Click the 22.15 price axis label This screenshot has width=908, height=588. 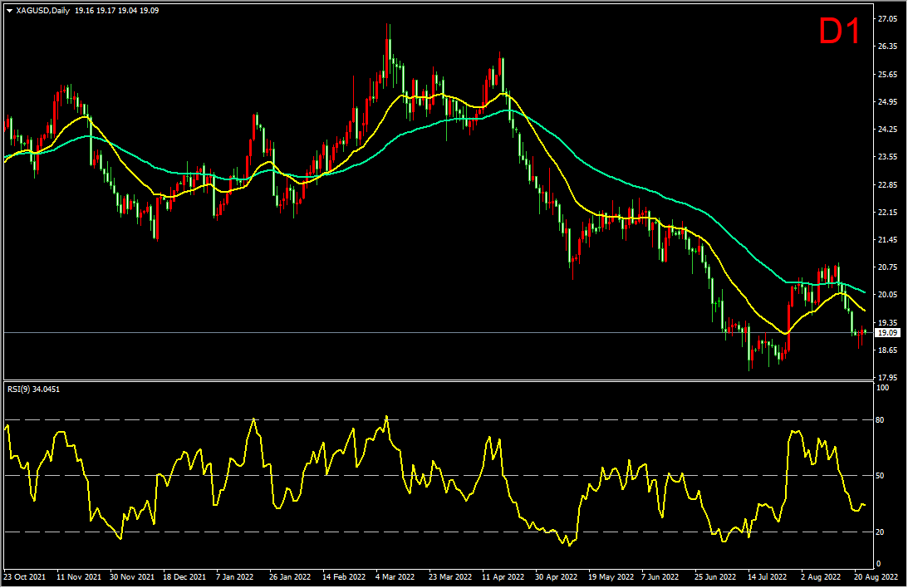[887, 213]
